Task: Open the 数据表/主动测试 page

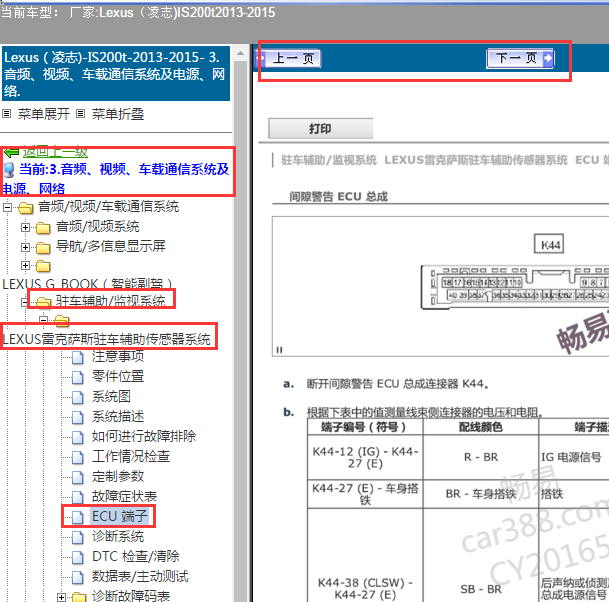Action: click(x=140, y=576)
